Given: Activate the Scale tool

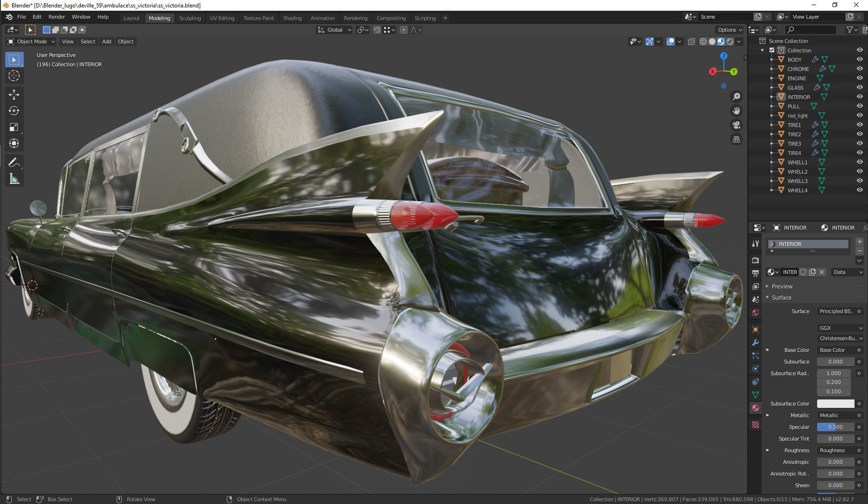Looking at the screenshot, I should tap(14, 127).
